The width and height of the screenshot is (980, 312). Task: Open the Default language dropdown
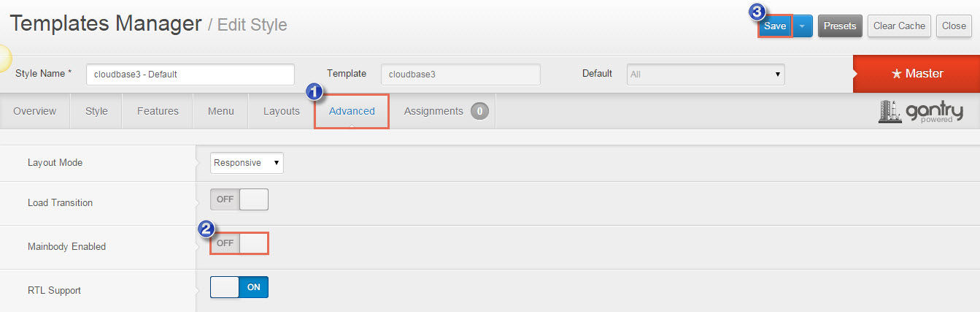tap(706, 74)
